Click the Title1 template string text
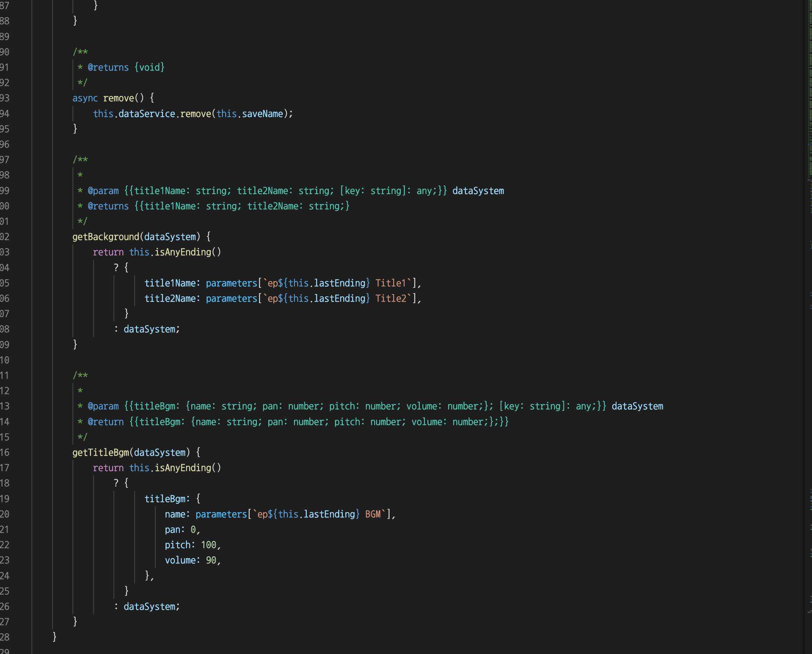This screenshot has width=812, height=654. 390,283
